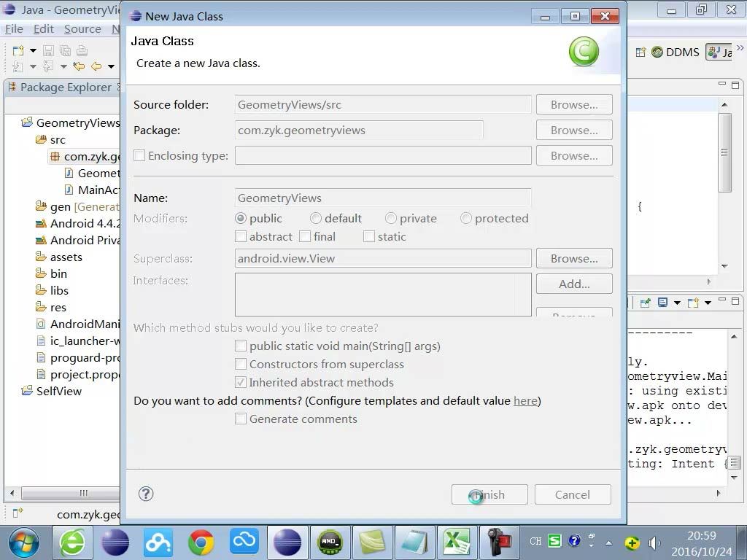Open display selected console dropdown arrow
747x560 pixels.
coord(677,303)
